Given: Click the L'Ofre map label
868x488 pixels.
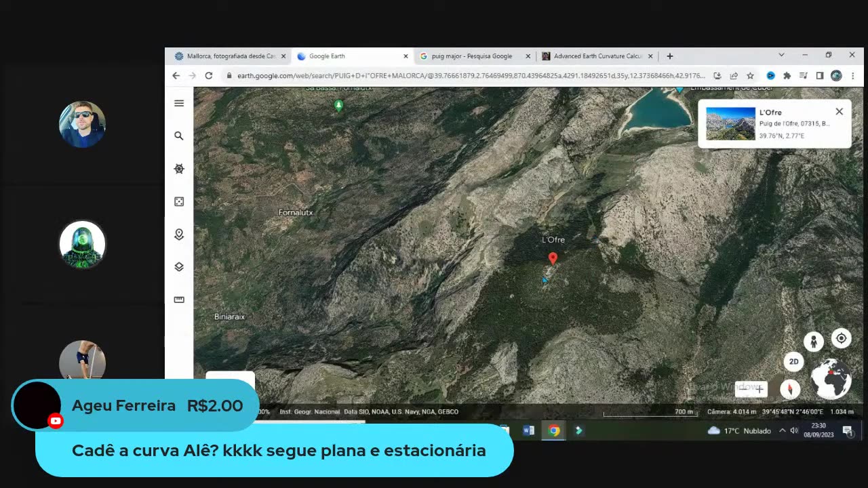Looking at the screenshot, I should coord(553,240).
